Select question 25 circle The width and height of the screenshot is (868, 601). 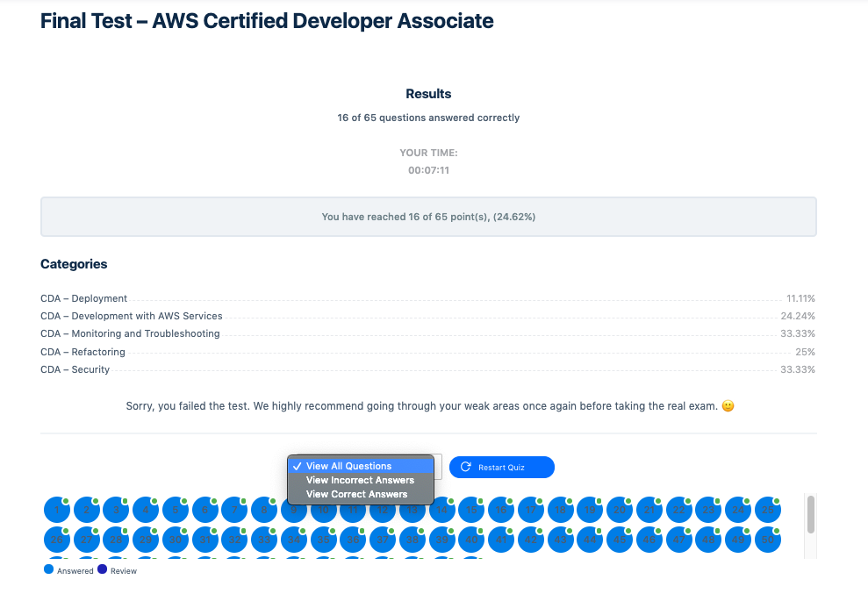(x=768, y=510)
